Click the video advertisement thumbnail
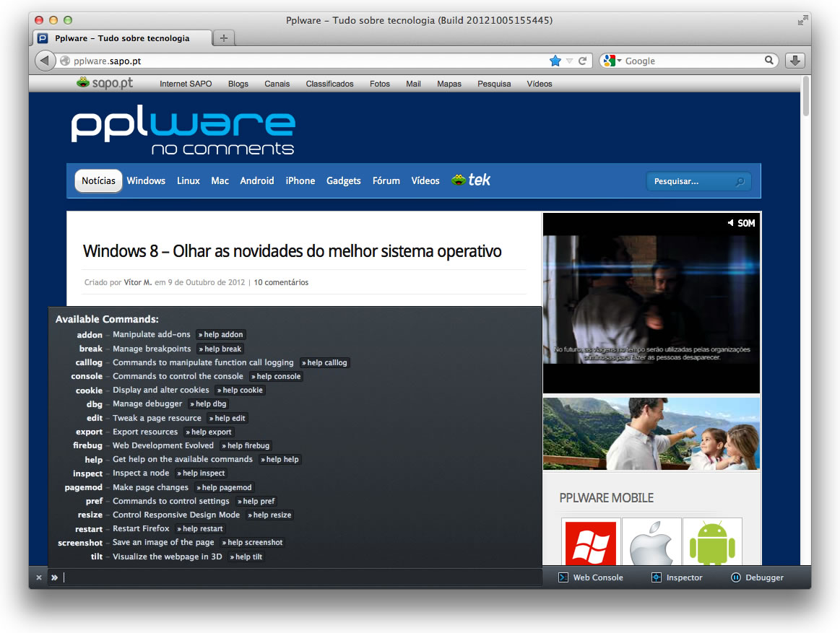 [x=651, y=303]
